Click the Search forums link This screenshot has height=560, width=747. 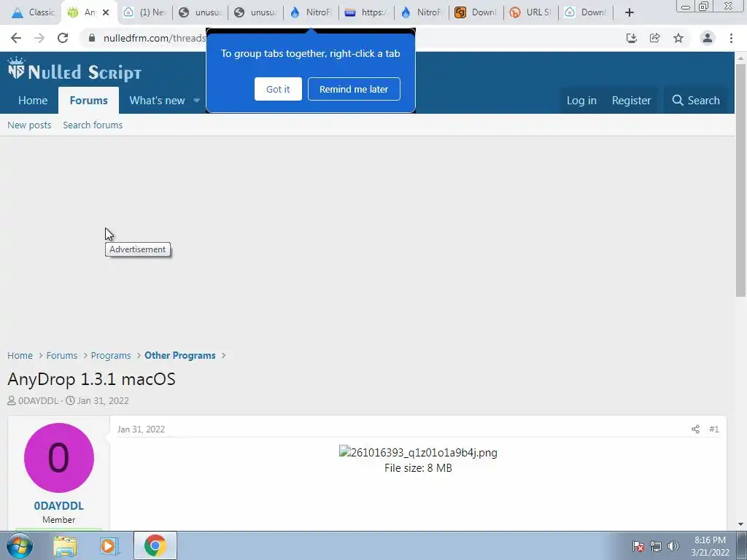coord(93,125)
